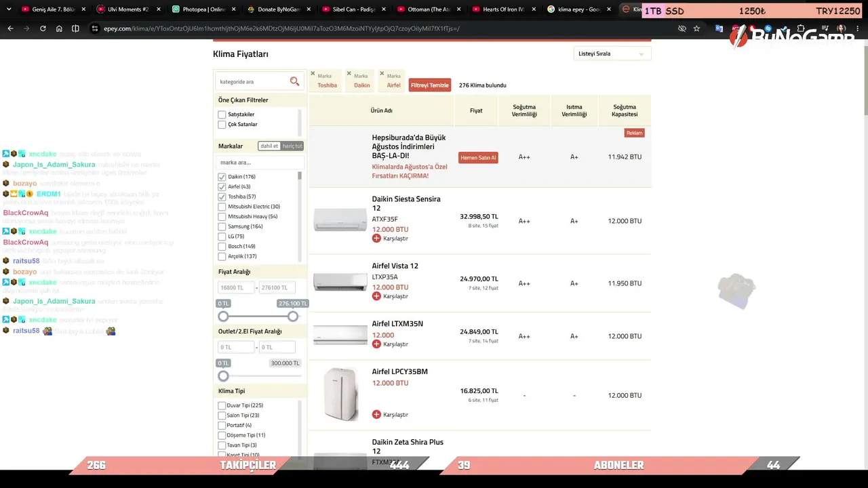Check the Arçelik (137) brand

[x=222, y=257]
